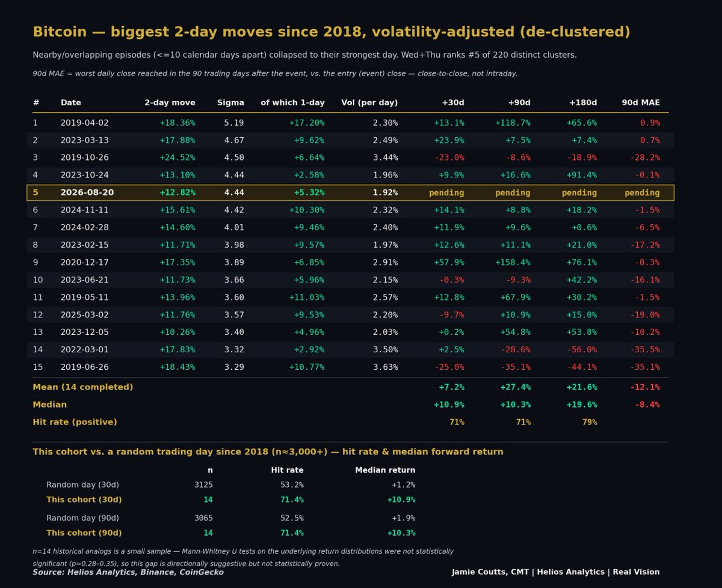This screenshot has height=588, width=722.
Task: Click the 'Sigma' column header
Action: (x=230, y=103)
